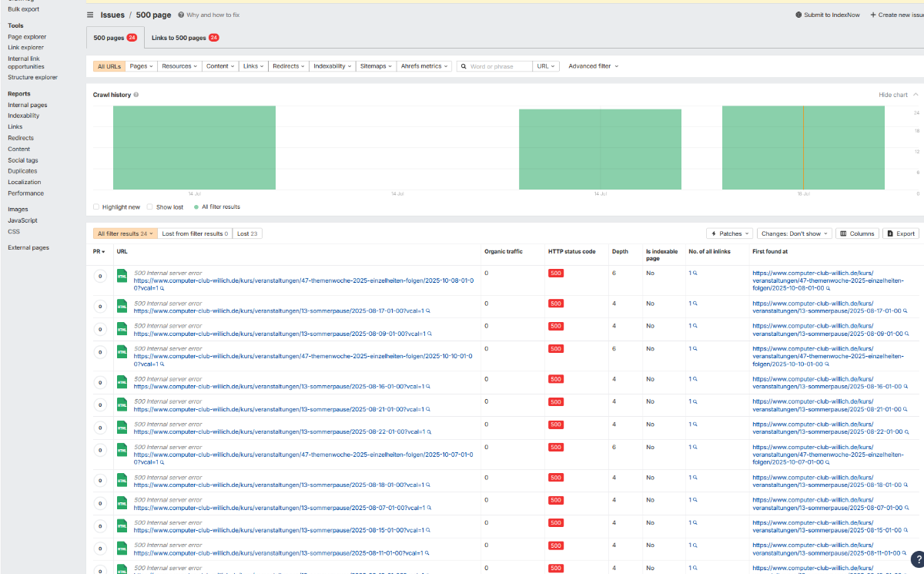Viewport: 924px width, 574px height.
Task: Sort the table by the PR column
Action: (99, 251)
